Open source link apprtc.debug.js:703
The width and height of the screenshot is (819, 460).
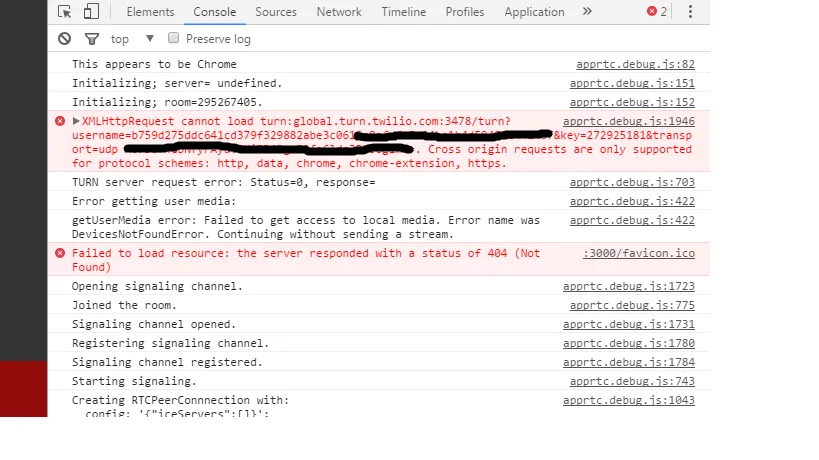[632, 182]
